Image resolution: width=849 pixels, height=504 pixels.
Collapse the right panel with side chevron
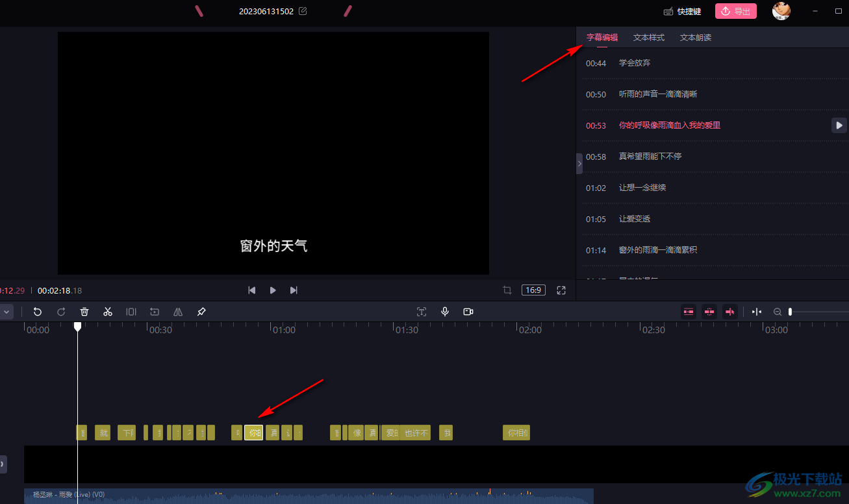[579, 164]
